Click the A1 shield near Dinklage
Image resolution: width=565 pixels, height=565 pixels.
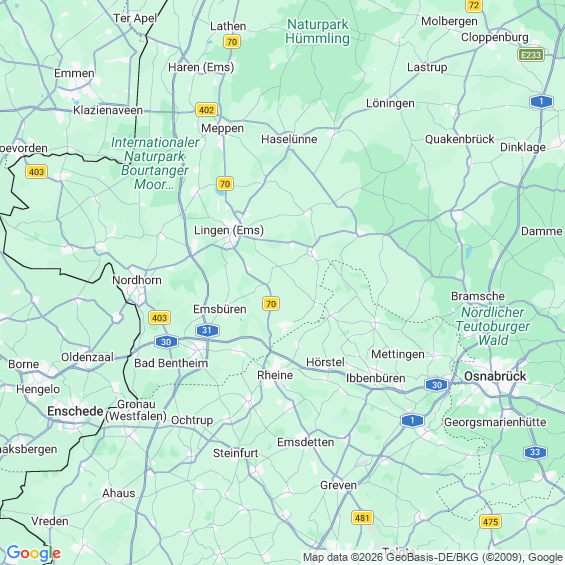pyautogui.click(x=541, y=102)
